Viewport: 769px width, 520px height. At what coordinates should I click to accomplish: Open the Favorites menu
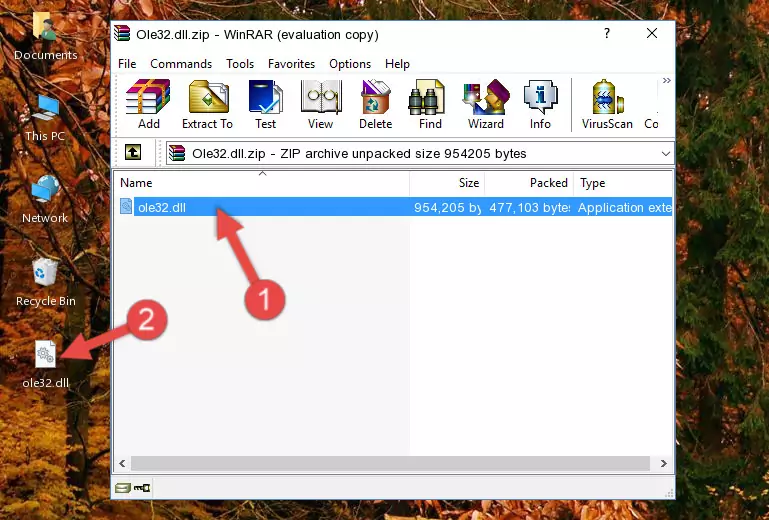pos(291,64)
